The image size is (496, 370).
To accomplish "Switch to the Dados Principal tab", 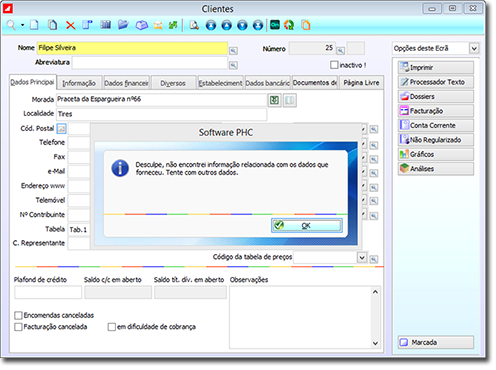I will pos(32,82).
